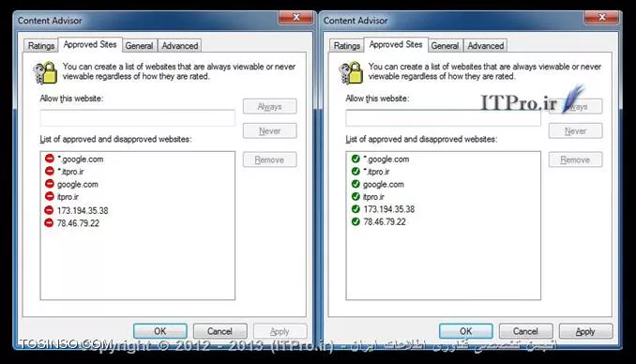Apply changes in right Content Advisor window

[x=585, y=331]
